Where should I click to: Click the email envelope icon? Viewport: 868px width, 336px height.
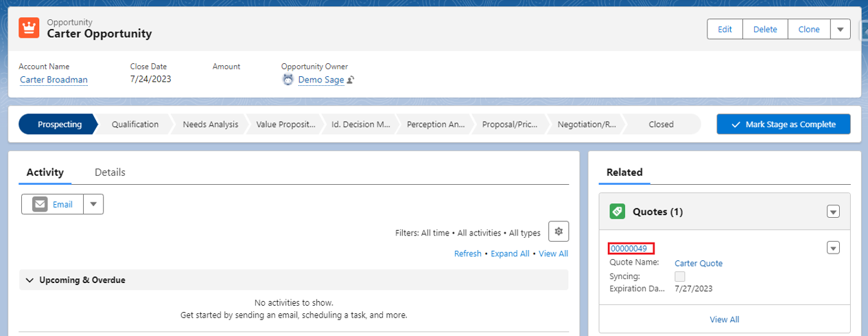[40, 204]
